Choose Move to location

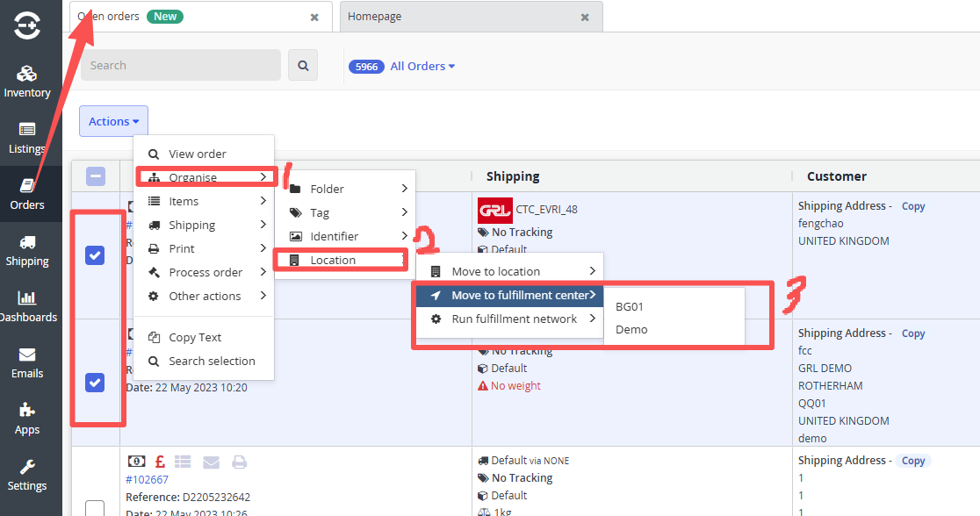pyautogui.click(x=510, y=271)
